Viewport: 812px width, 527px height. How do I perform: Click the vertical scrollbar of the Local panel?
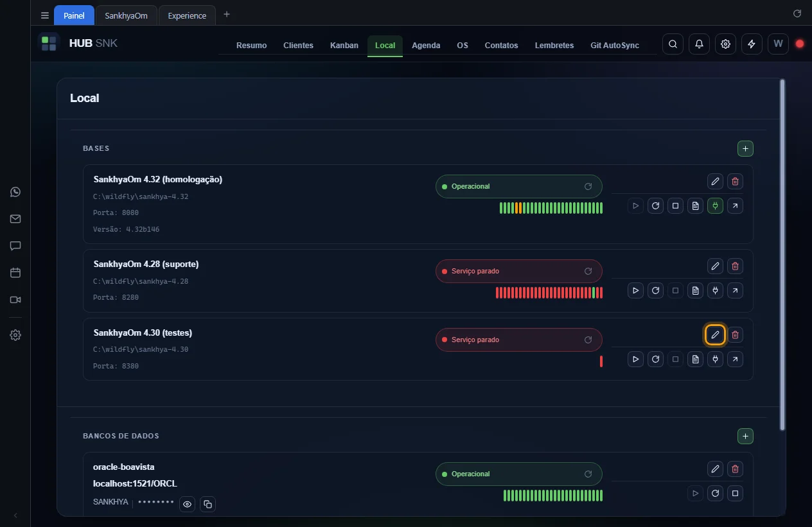tap(782, 254)
